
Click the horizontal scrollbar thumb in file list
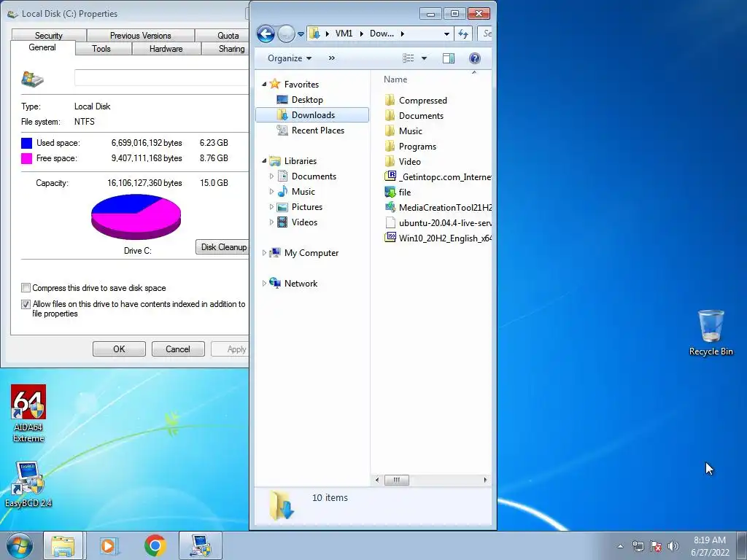(x=396, y=480)
